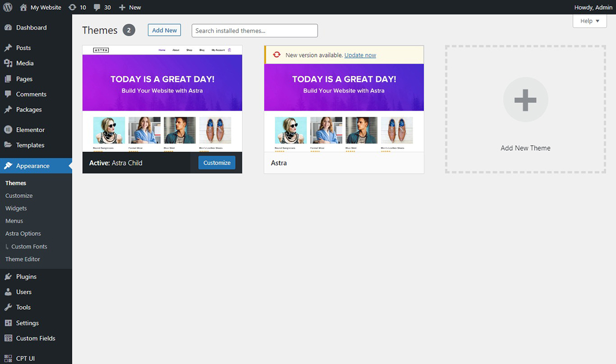Click the WordPress logo icon
Image resolution: width=616 pixels, height=364 pixels.
(x=8, y=7)
